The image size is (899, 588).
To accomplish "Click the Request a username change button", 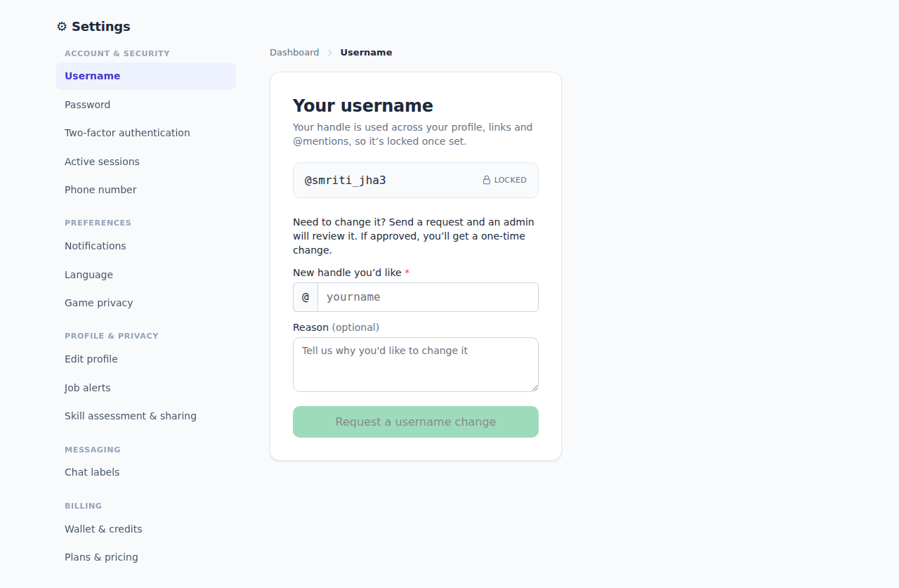I will tap(416, 422).
